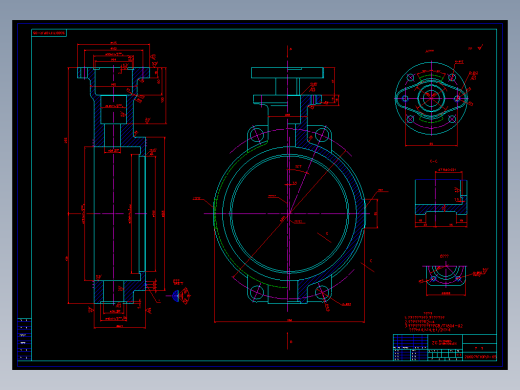Select the title block table

(x=445, y=347)
